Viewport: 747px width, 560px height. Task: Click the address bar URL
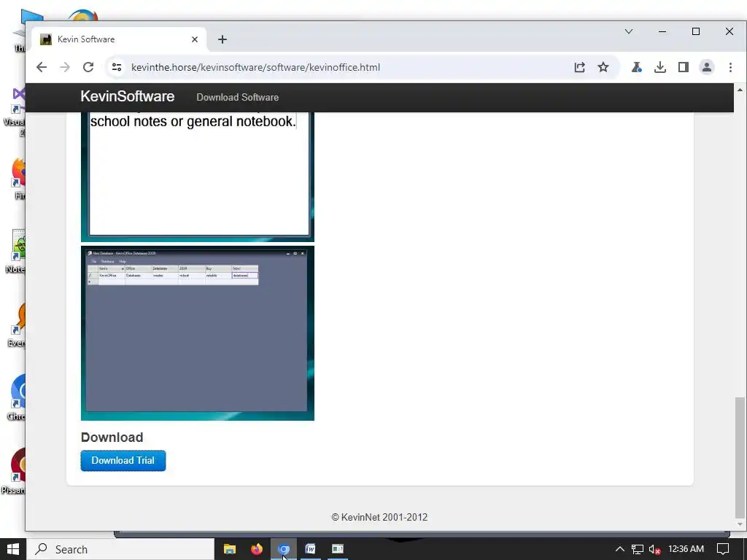coord(256,67)
